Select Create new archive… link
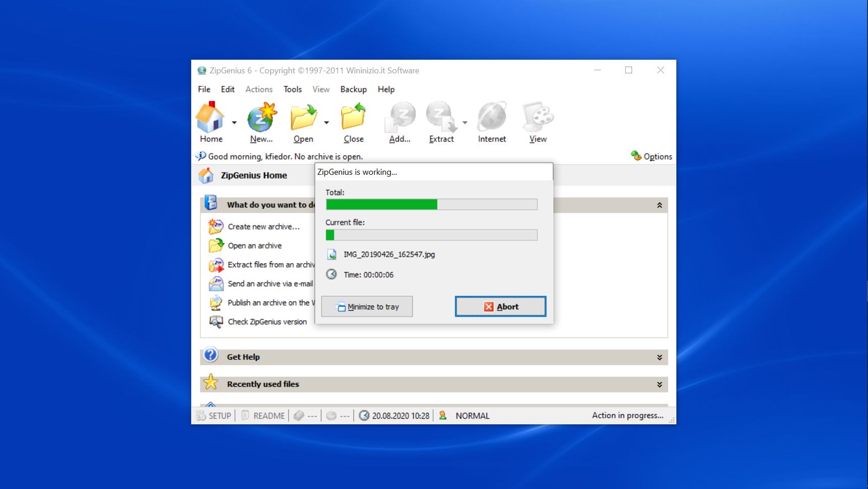 pyautogui.click(x=263, y=227)
